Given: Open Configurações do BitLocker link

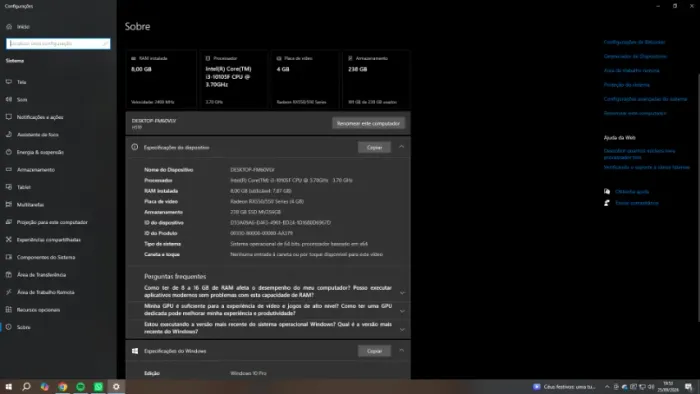Looking at the screenshot, I should [634, 42].
